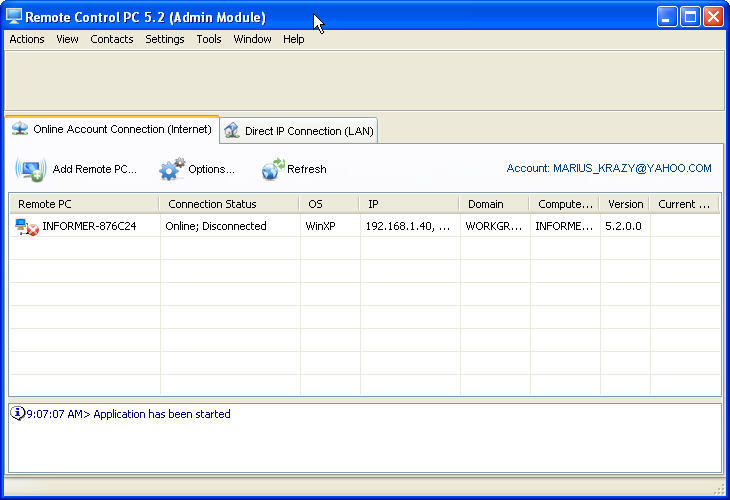Click the application icon in the title bar

click(x=14, y=16)
